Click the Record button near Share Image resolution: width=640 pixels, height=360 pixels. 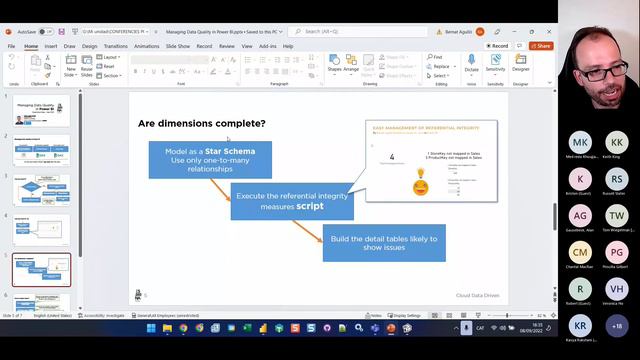click(497, 46)
